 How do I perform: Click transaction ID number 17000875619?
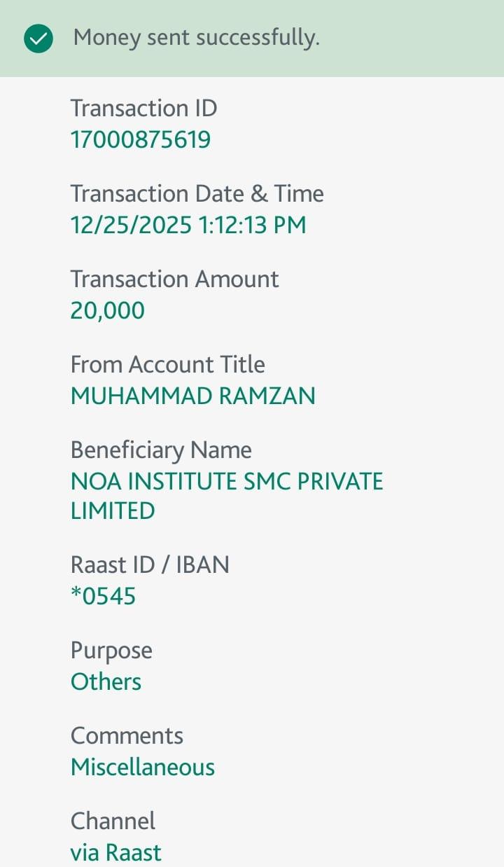pos(141,139)
